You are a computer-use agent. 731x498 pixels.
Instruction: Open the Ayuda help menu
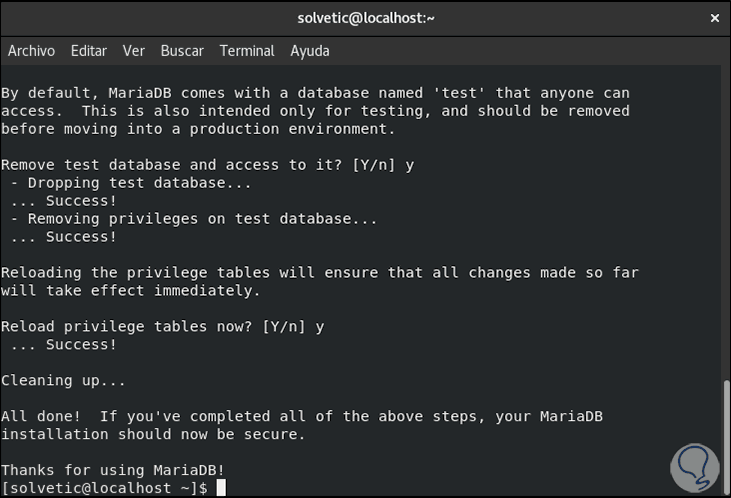coord(310,50)
